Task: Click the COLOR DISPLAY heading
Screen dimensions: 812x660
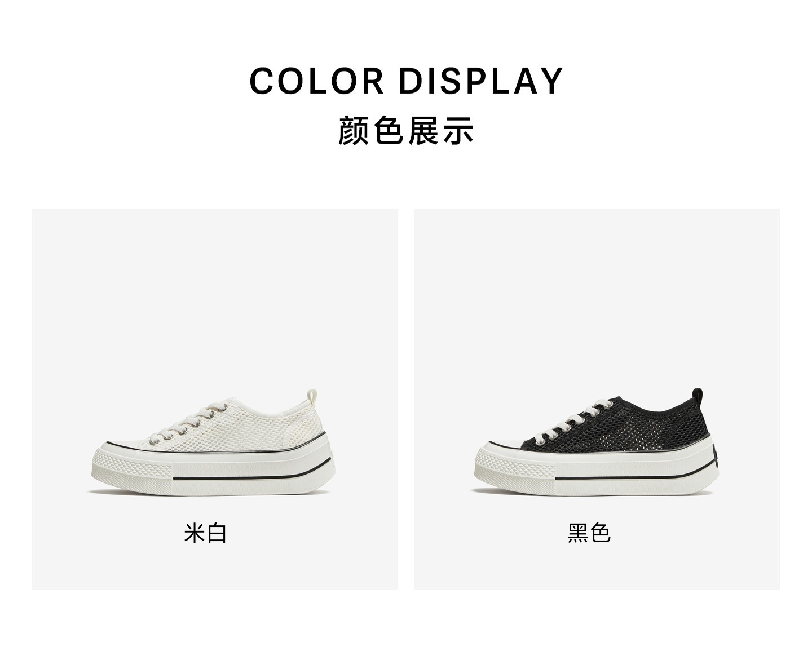Action: click(x=406, y=81)
